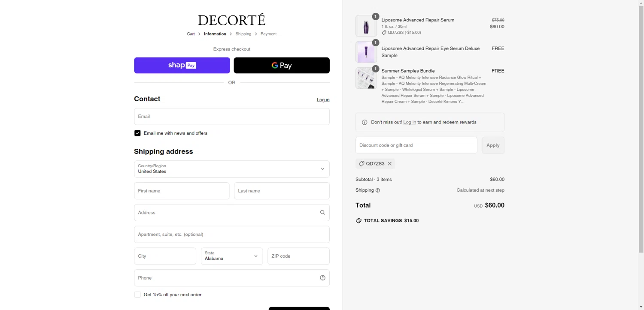Click the phone field help question icon

point(322,278)
